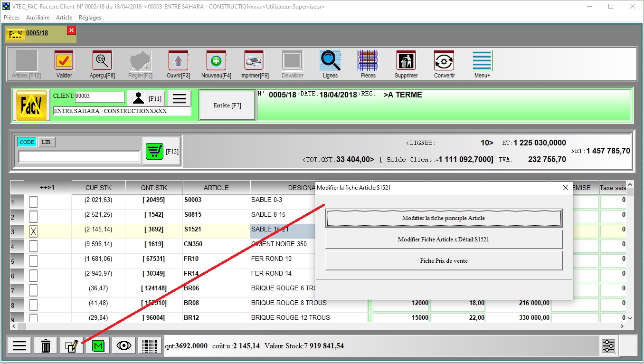
Task: Close the Modifier la fiche Article dialog
Action: [x=565, y=188]
